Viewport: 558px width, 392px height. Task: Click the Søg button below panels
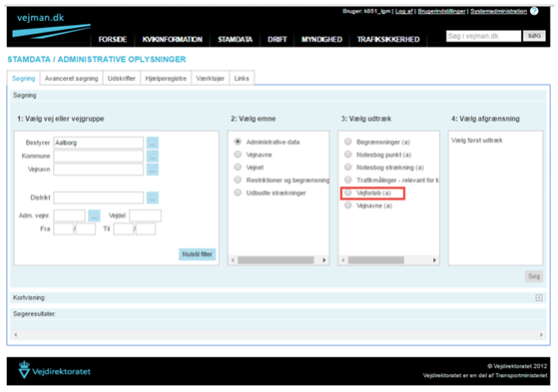pos(534,276)
